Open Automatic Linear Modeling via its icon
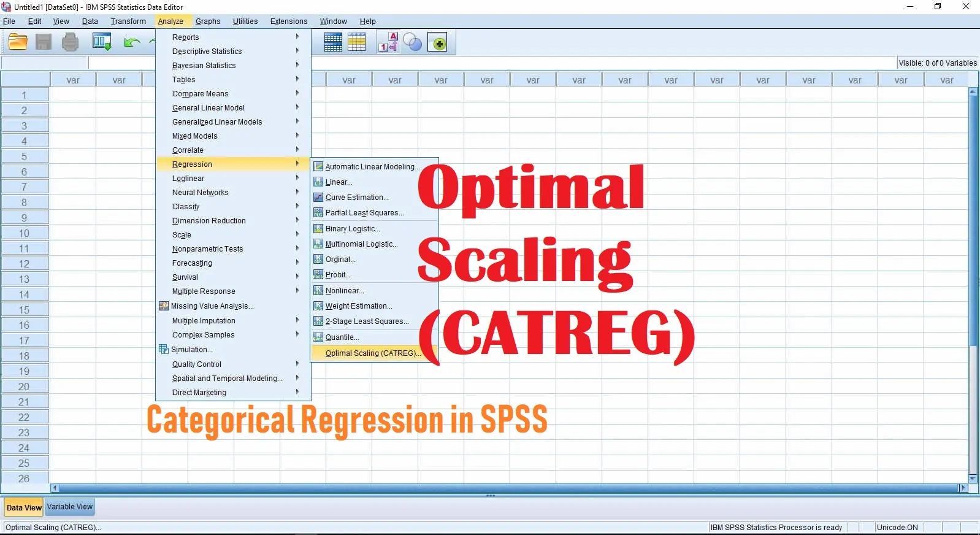Viewport: 980px width, 535px height. [x=318, y=166]
